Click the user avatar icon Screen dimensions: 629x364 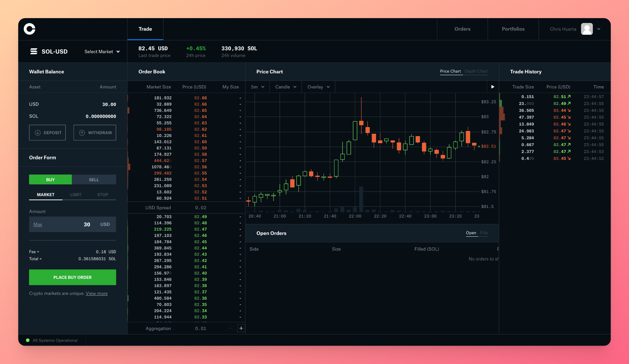click(587, 29)
